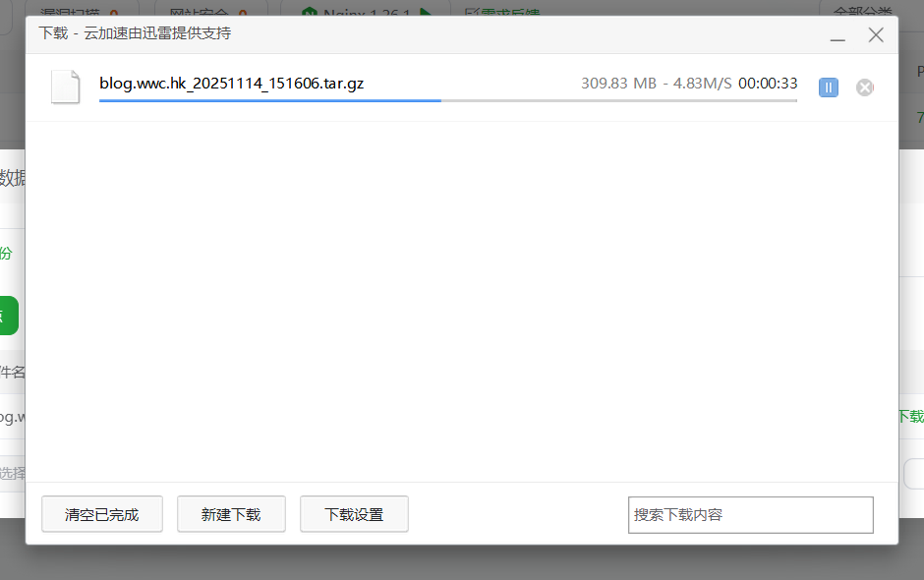The width and height of the screenshot is (924, 580).
Task: Click the 00:00:33 download timer
Action: pos(768,84)
